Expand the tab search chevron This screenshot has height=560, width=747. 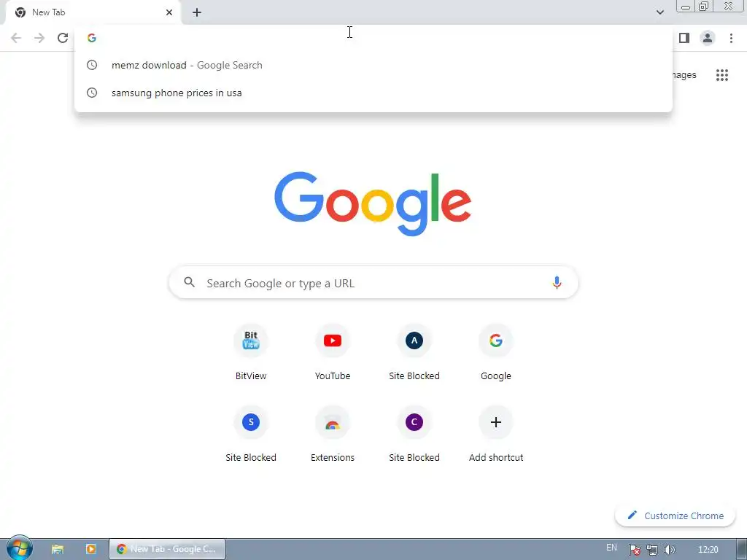coord(659,12)
